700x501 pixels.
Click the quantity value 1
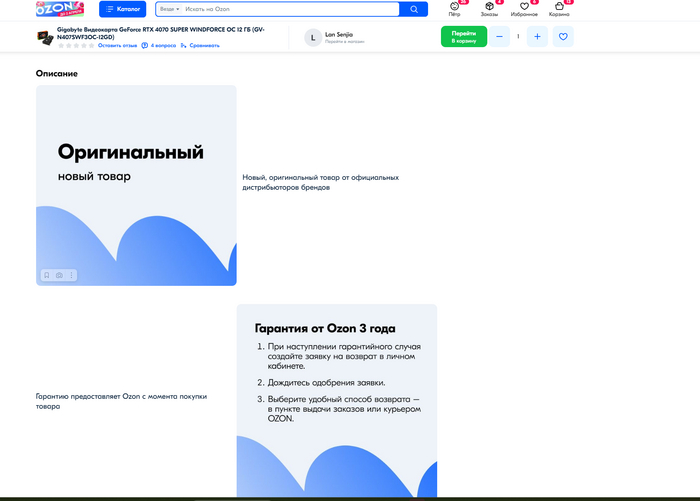coord(518,37)
